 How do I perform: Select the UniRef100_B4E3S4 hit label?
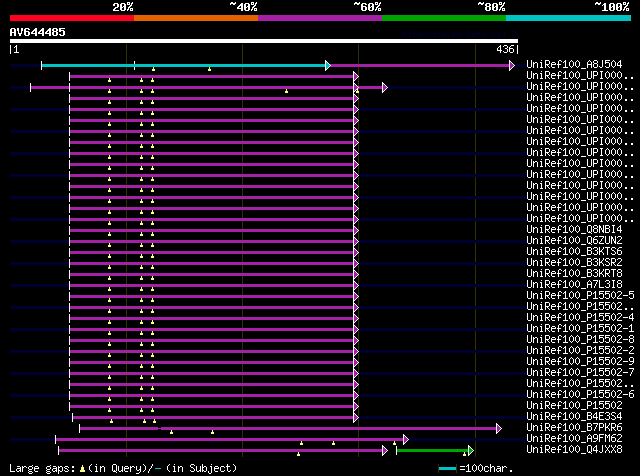(574, 416)
